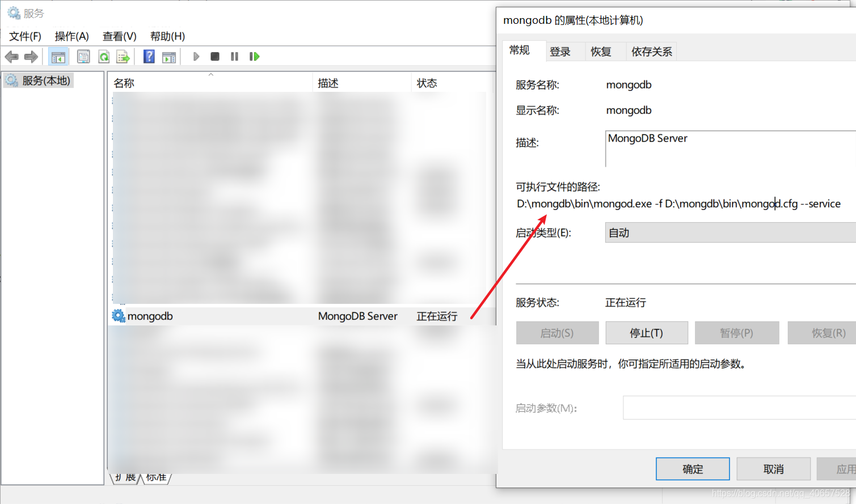Click the Back arrow in Services toolbar
Viewport: 856px width, 504px height.
pos(11,57)
